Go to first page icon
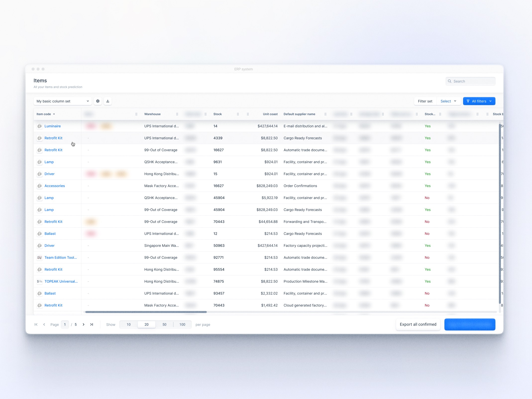532x399 pixels. point(36,324)
